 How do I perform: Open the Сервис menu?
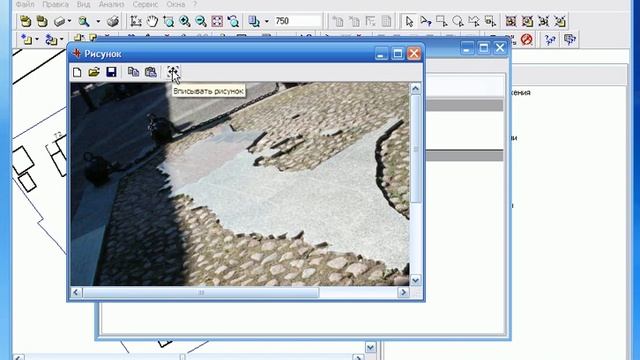click(x=145, y=4)
